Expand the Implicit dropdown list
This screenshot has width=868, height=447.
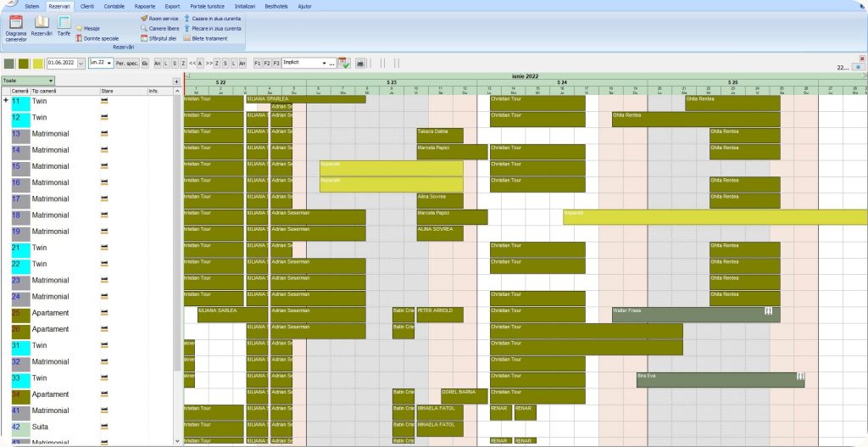pos(325,63)
